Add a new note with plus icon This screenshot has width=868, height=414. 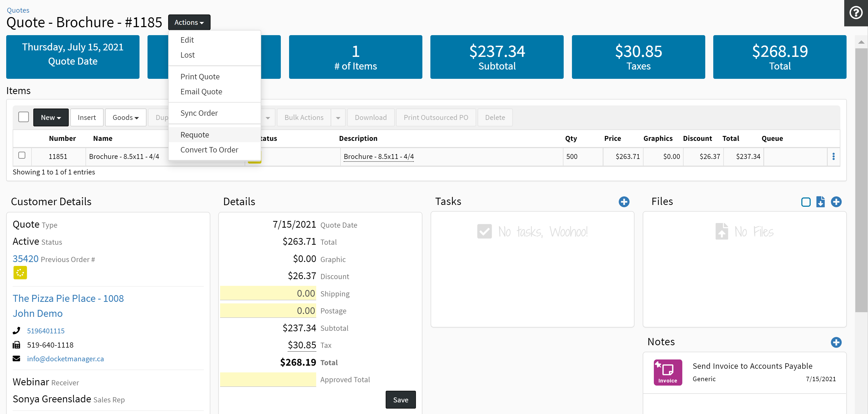tap(836, 342)
